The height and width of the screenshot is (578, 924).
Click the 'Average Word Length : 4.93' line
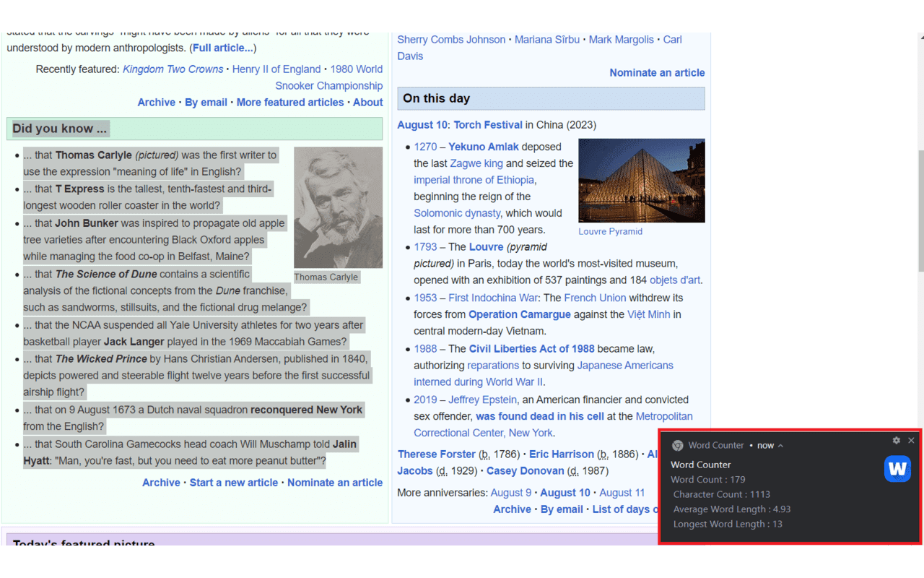pyautogui.click(x=731, y=509)
